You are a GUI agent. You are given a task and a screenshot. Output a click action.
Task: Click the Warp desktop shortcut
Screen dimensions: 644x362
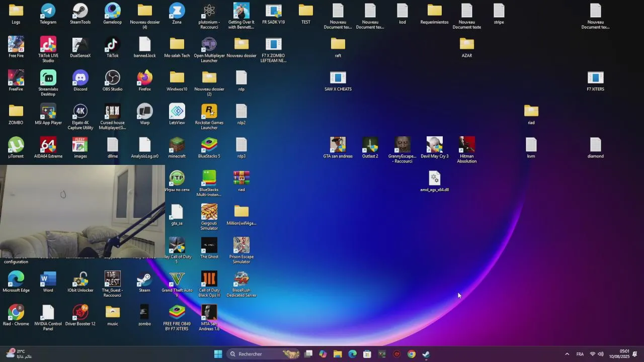pos(145,114)
